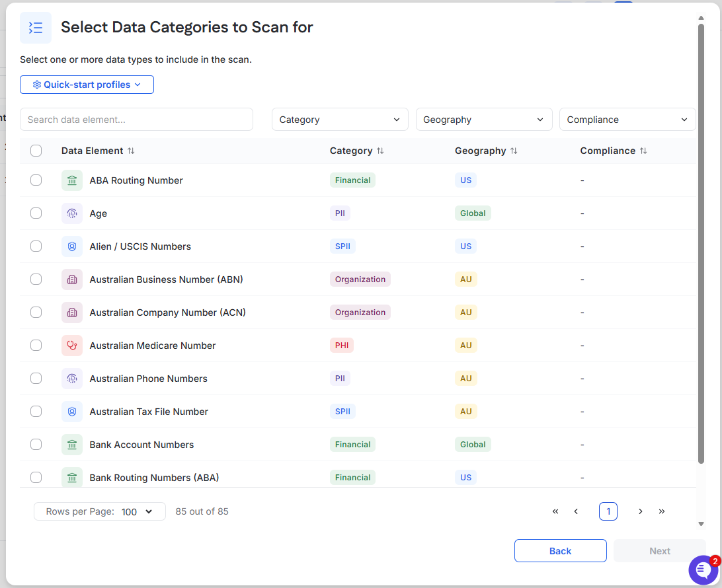
Task: Check Australian Medicare Number row
Action: pos(36,346)
